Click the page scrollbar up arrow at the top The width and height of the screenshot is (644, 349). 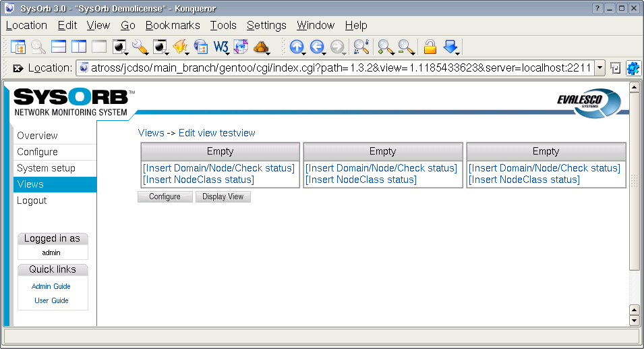point(634,87)
